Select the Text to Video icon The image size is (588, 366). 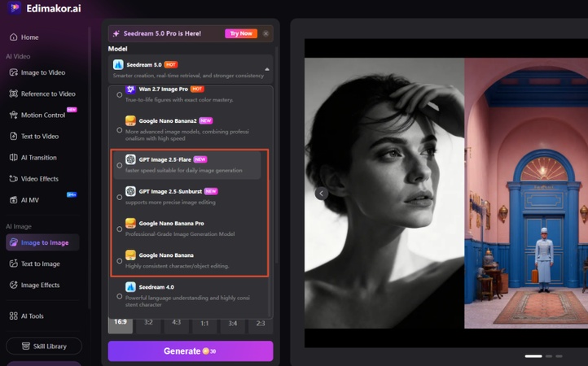pos(14,137)
